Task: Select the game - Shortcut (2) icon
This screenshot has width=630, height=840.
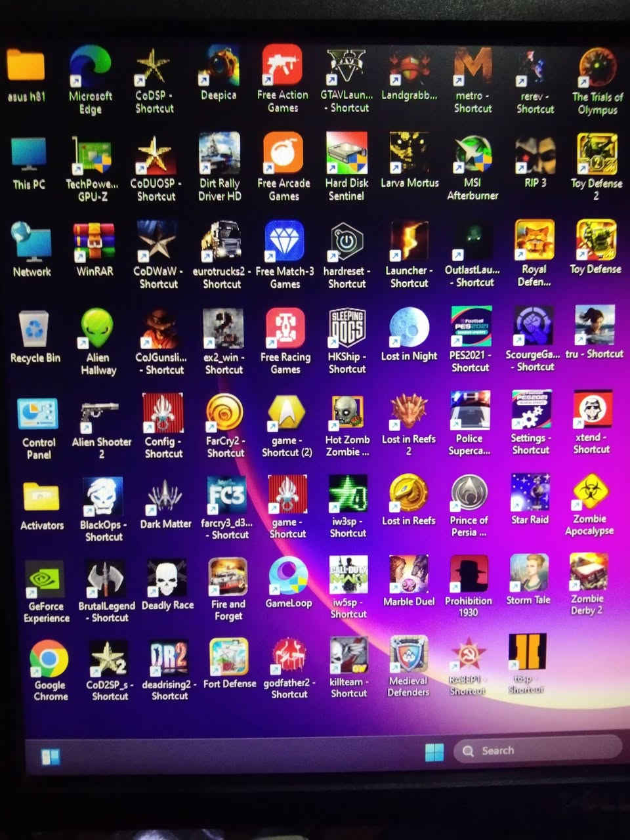Action: pos(287,413)
